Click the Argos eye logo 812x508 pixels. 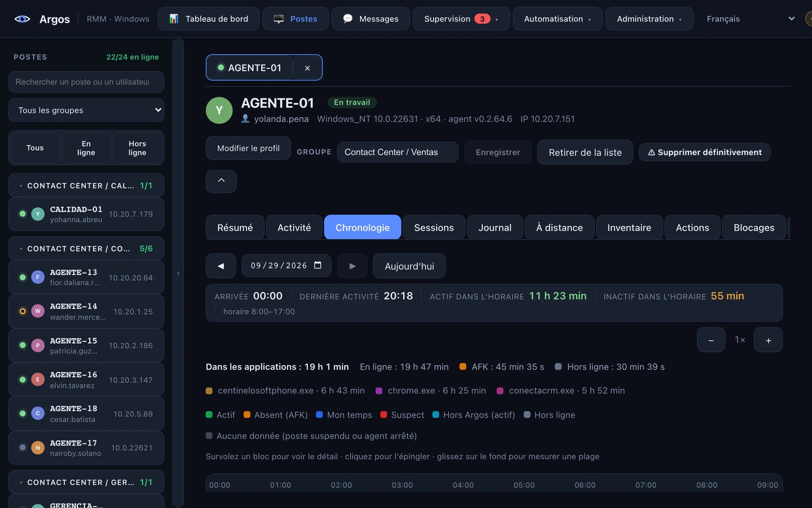coord(22,19)
